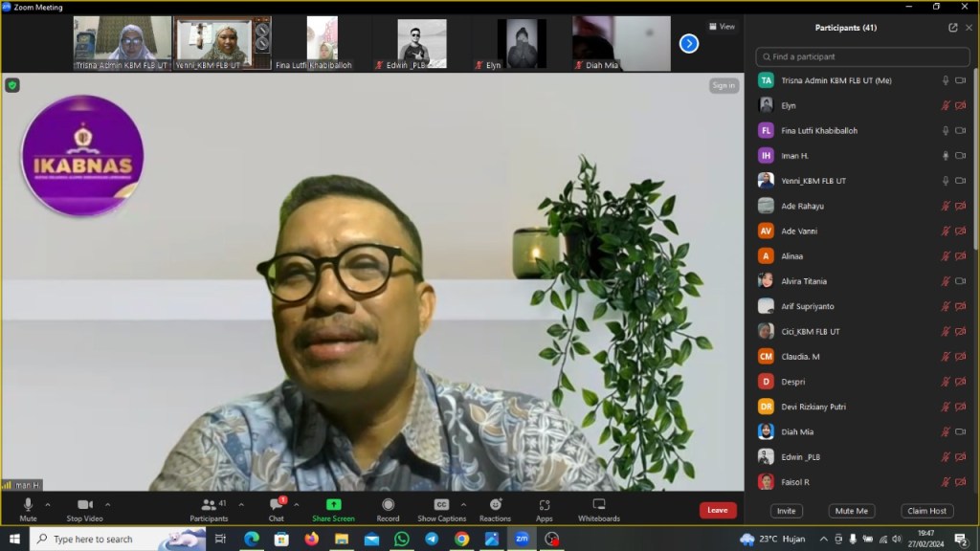Open the Reactions icon in toolbar
The width and height of the screenshot is (980, 551).
pyautogui.click(x=495, y=505)
